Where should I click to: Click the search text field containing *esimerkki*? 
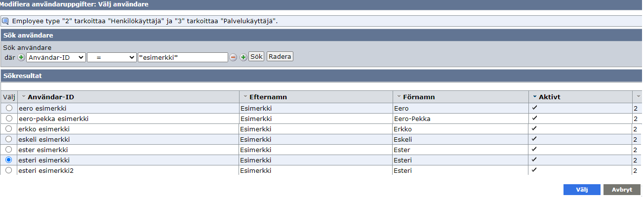(182, 57)
